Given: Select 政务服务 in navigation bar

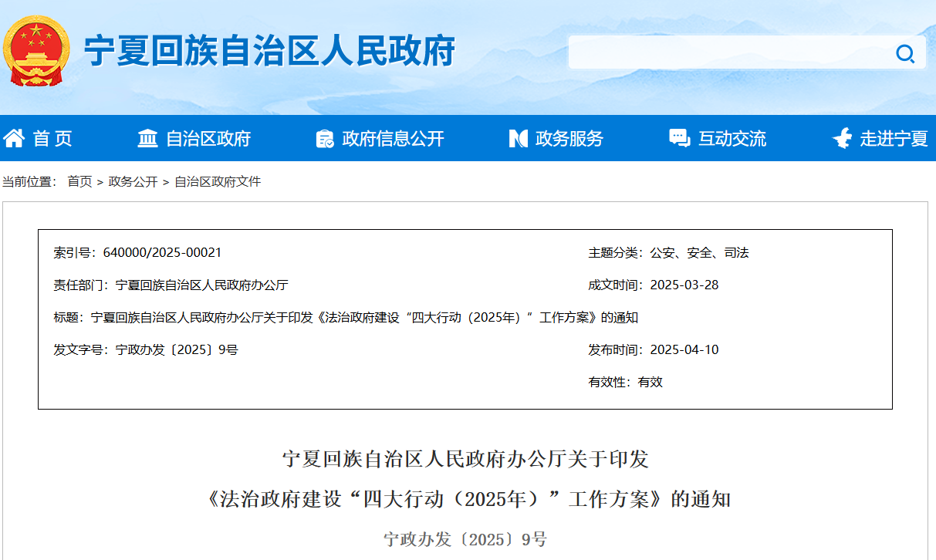Looking at the screenshot, I should (x=569, y=139).
